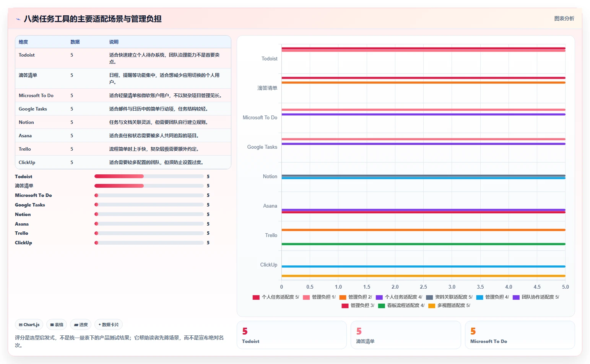This screenshot has width=590, height=364.
Task: Open the Todoist score card
Action: (292, 335)
